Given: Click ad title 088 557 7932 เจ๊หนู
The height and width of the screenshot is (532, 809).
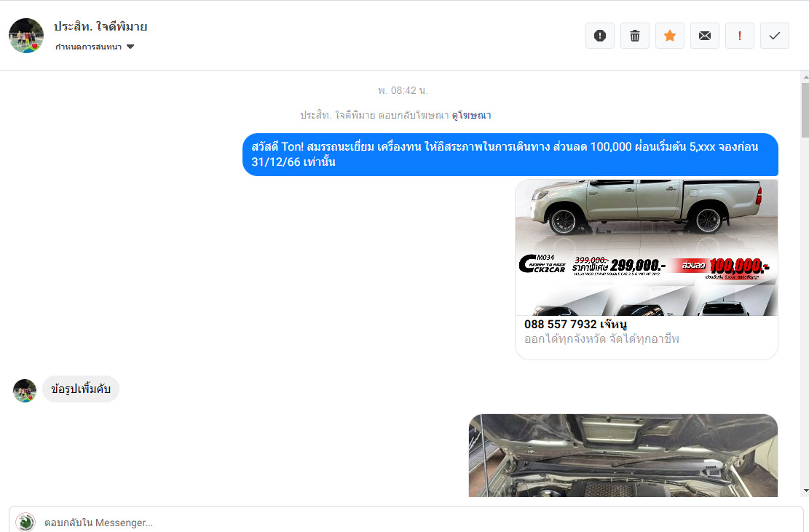Looking at the screenshot, I should tap(575, 325).
